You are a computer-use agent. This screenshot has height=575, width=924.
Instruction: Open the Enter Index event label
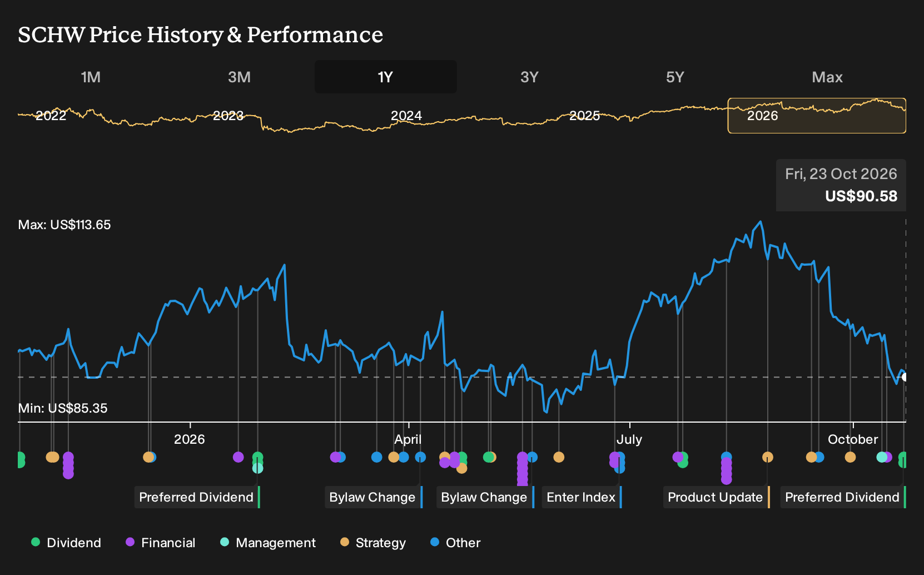(581, 497)
